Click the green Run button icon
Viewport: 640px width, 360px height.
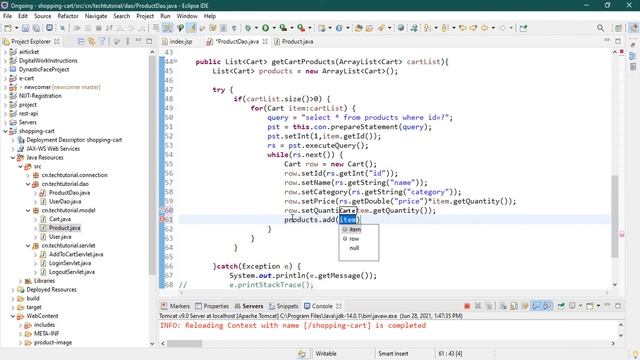coord(265,28)
